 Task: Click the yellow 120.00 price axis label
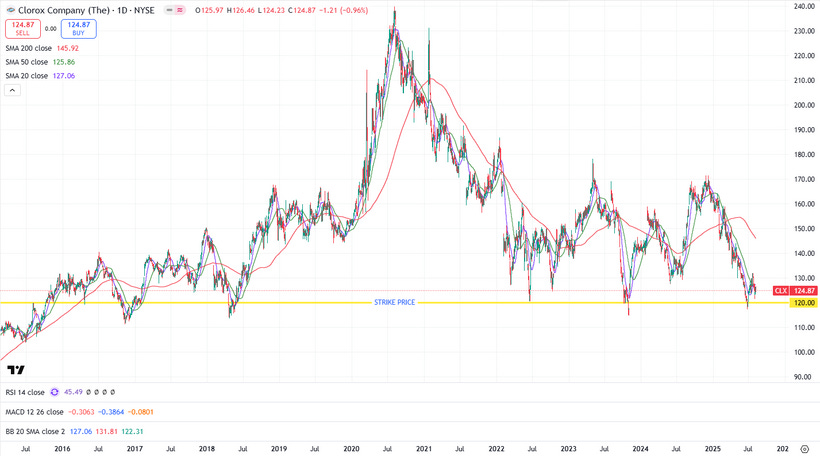coord(804,303)
